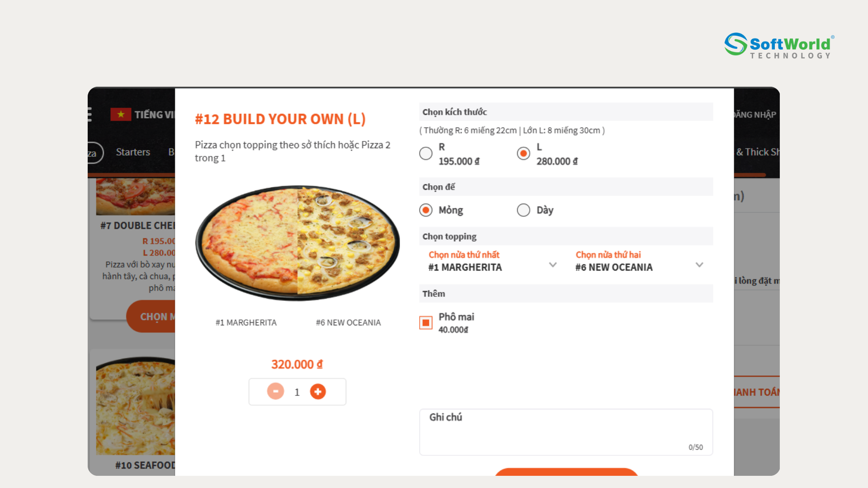Click ĐĂNG NHẬP to log in
Screen dimensions: 868x488
pos(756,114)
